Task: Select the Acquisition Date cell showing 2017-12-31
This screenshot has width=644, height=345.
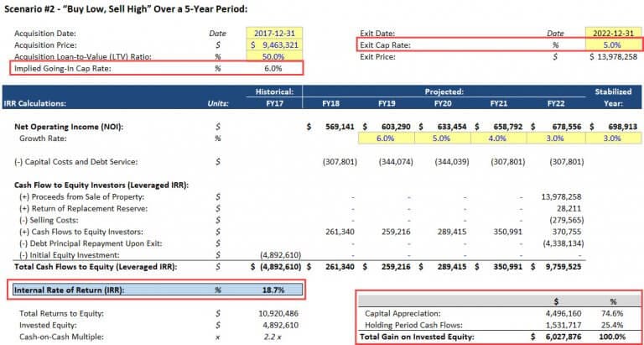Action: 275,32
